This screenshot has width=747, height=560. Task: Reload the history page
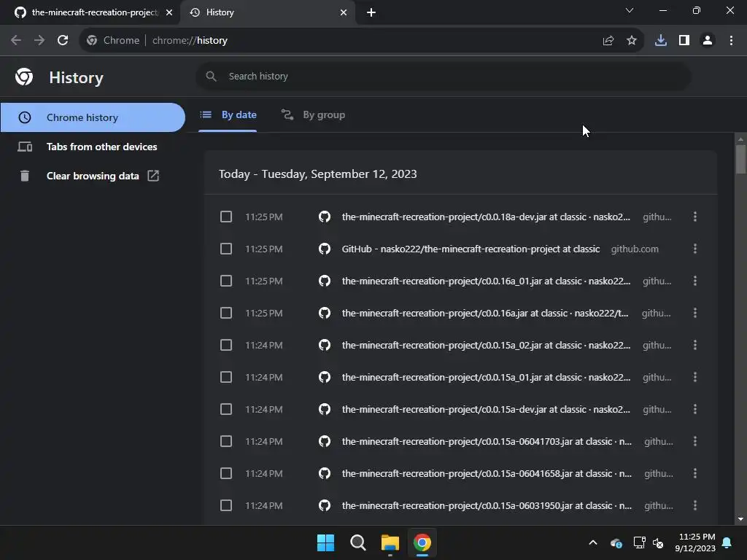coord(63,41)
